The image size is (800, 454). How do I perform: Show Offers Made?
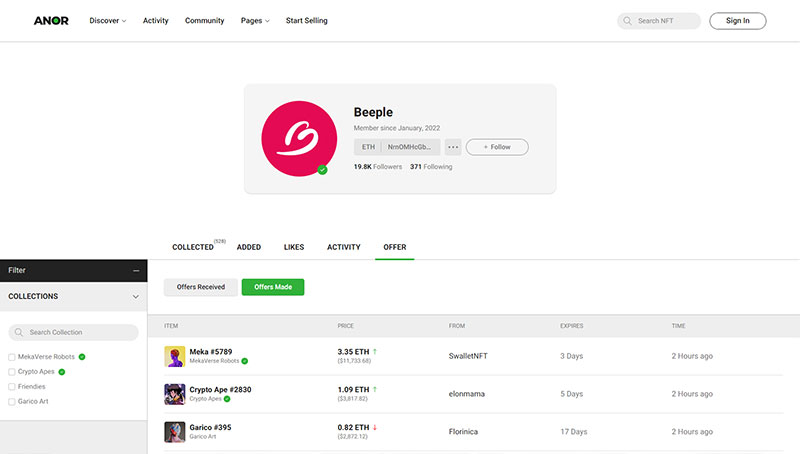[x=273, y=287]
